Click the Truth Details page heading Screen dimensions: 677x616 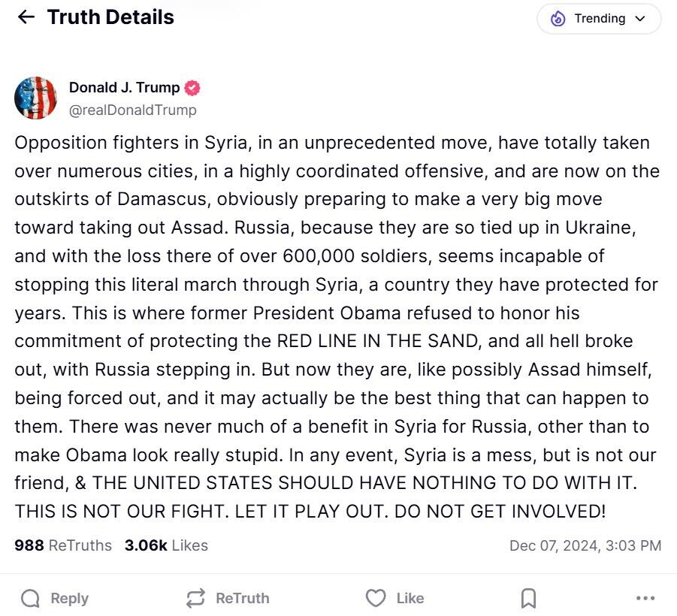110,17
